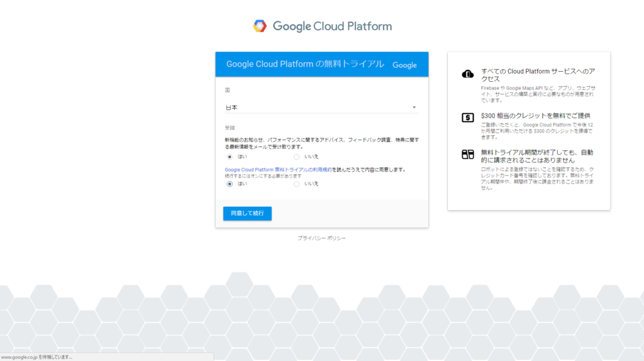
Task: Click the 受諾 section label
Action: tap(230, 128)
